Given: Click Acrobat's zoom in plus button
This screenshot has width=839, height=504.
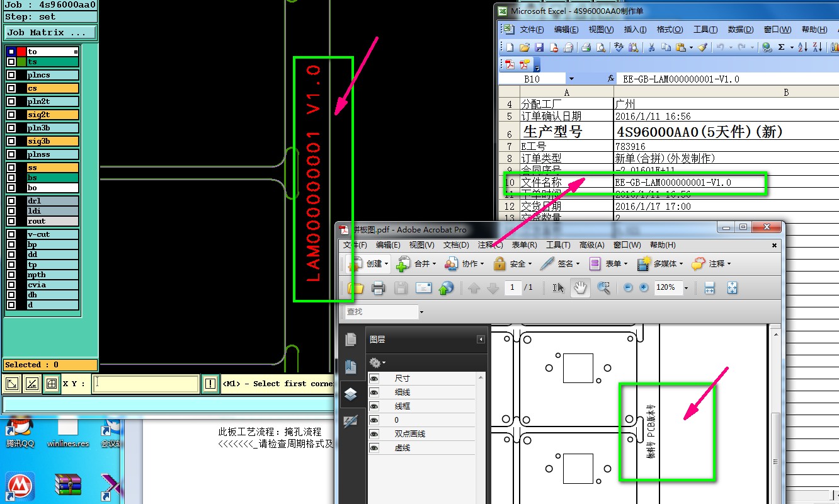Looking at the screenshot, I should (644, 288).
